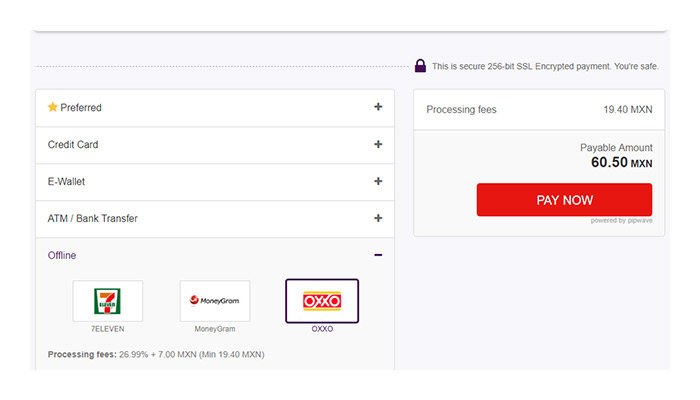Open the E-Wallet payment row
The height and width of the screenshot is (400, 700).
(x=215, y=182)
